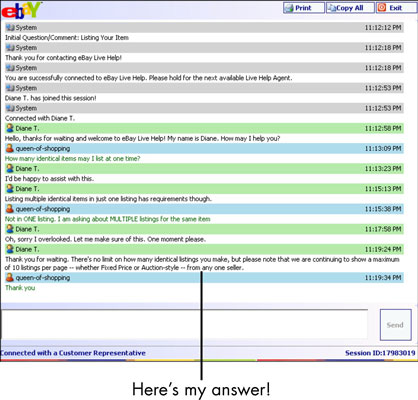Click the Session ID text in status bar
The width and height of the screenshot is (418, 400).
pyautogui.click(x=380, y=353)
